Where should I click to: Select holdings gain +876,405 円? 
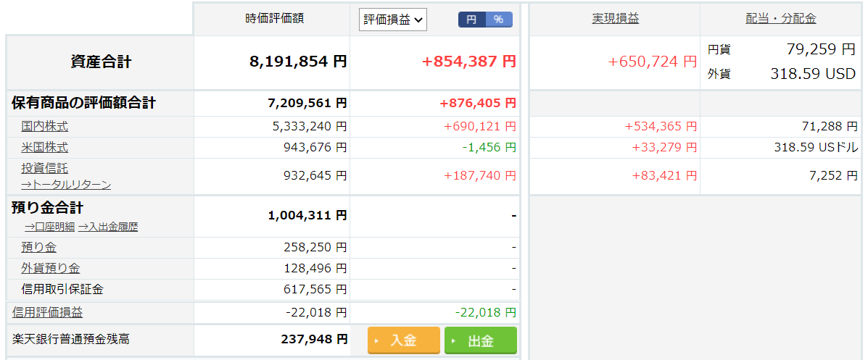pyautogui.click(x=479, y=103)
